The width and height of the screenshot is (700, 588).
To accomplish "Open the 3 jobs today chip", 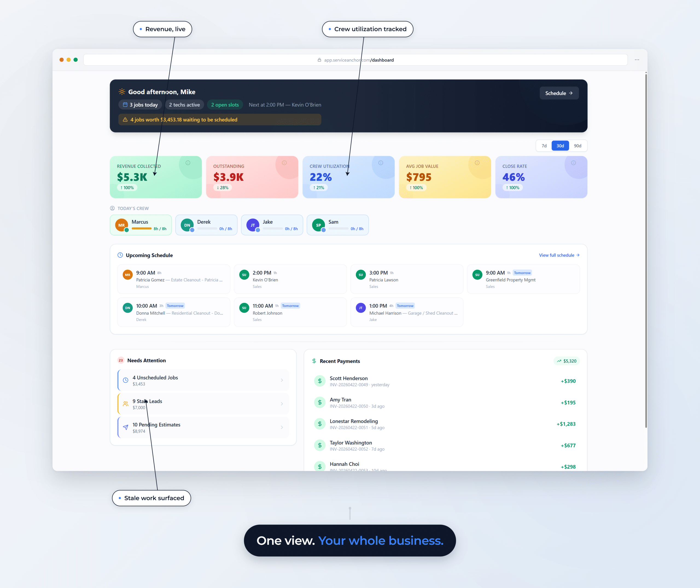I will 140,105.
